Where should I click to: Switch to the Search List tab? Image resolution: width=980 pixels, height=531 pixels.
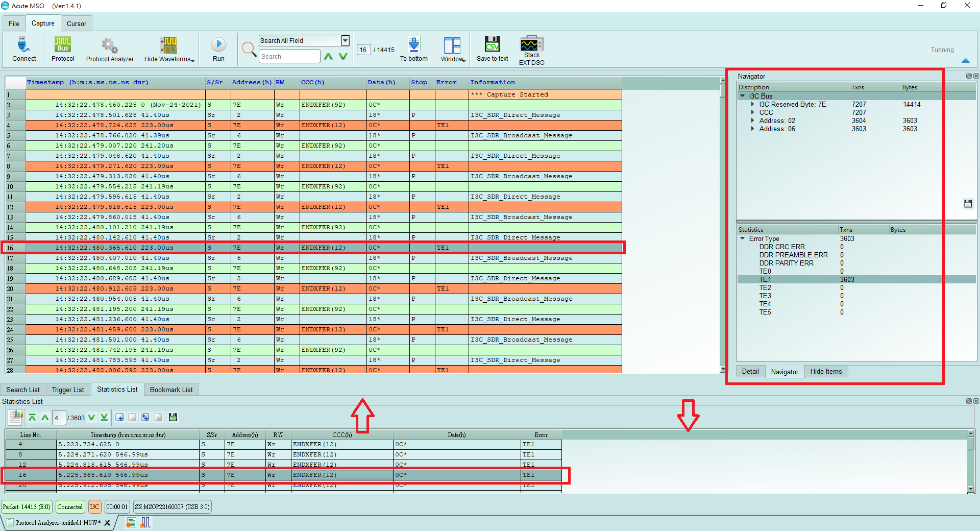23,390
